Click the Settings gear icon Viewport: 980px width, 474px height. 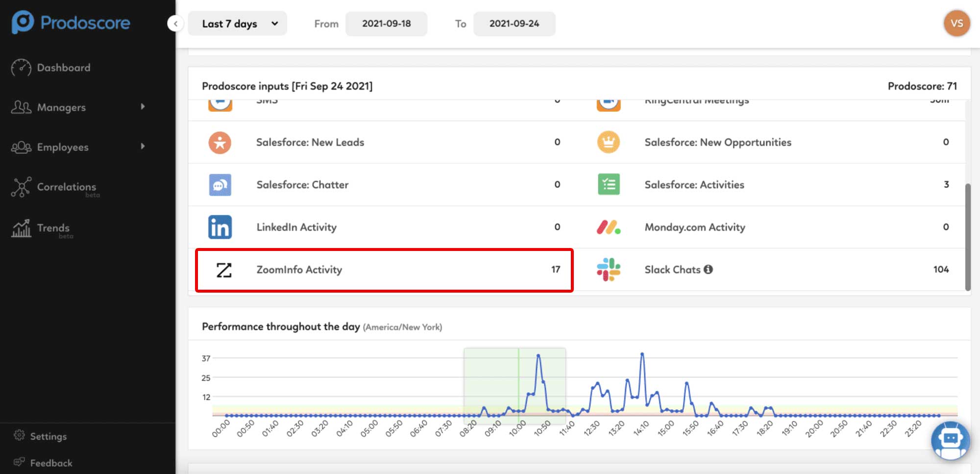click(19, 435)
